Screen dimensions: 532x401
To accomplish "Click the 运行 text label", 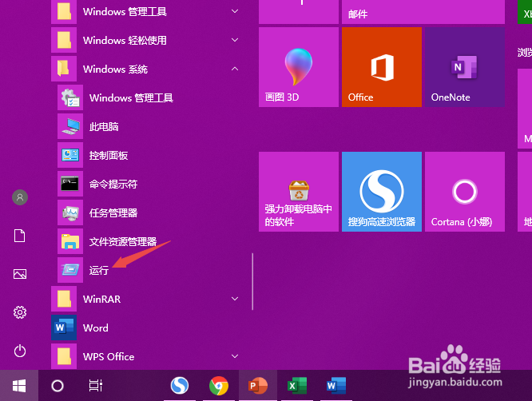I will [99, 270].
